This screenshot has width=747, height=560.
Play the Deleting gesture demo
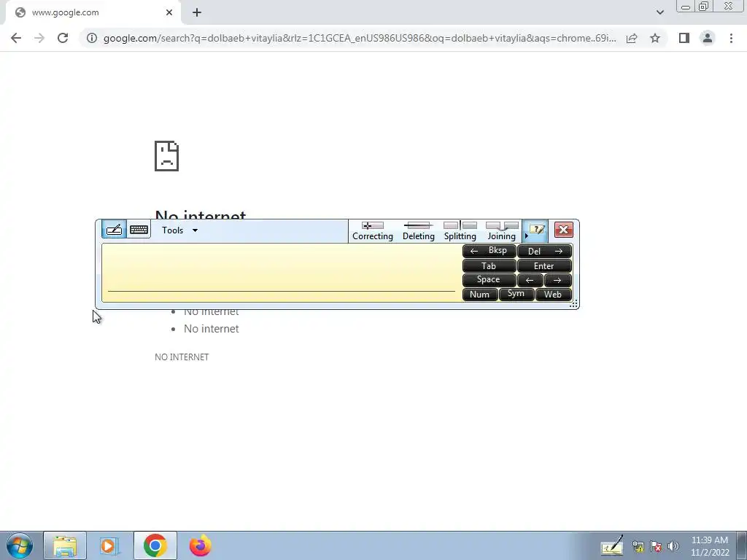pos(418,231)
